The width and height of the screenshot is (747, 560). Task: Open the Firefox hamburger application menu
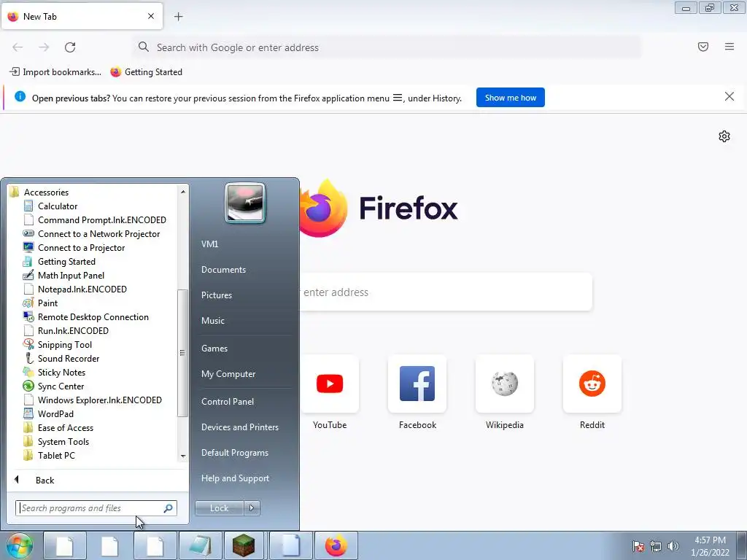point(729,47)
